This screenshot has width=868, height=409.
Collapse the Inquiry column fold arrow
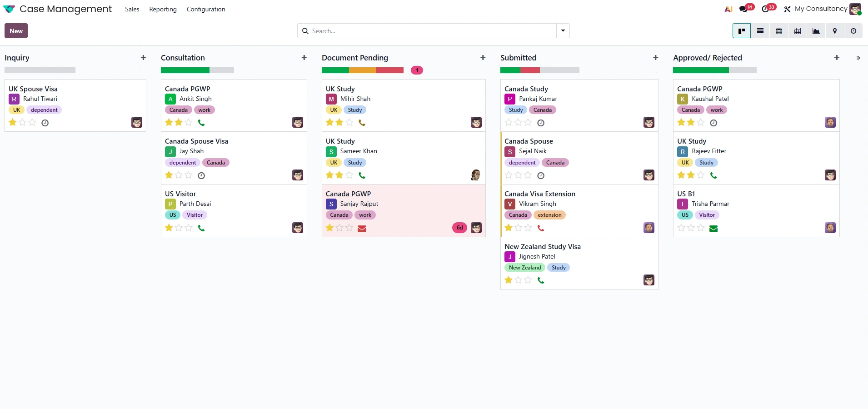tap(139, 67)
